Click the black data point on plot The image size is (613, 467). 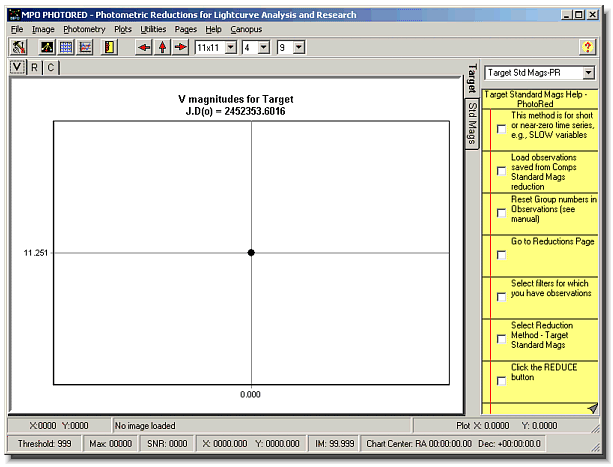point(251,252)
